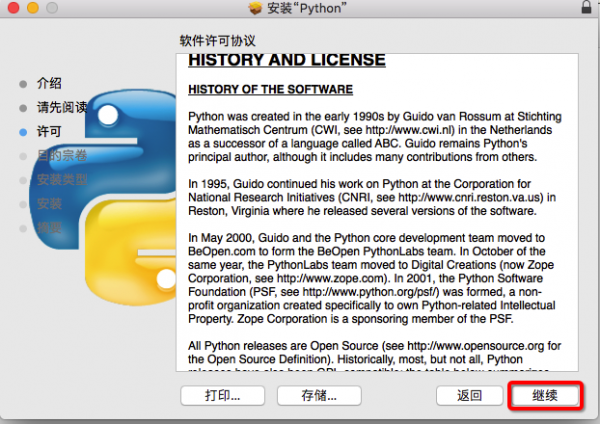This screenshot has height=424, width=600.
Task: Click the http://www.python.org/psf/ text
Action: (x=370, y=292)
